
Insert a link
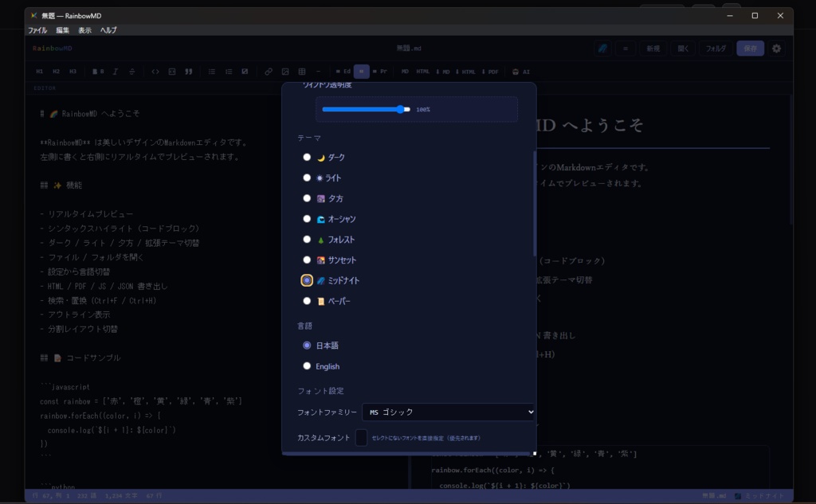click(x=268, y=71)
